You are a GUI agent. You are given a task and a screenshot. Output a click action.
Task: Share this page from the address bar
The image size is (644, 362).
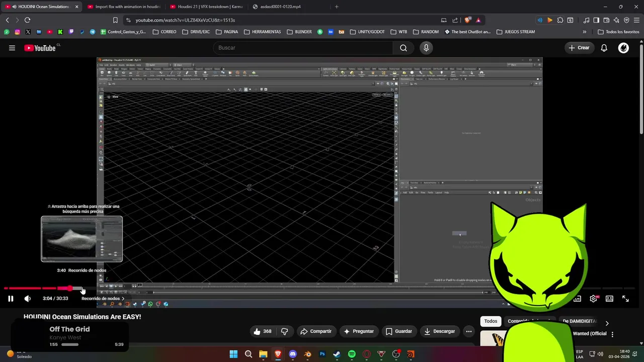(455, 20)
